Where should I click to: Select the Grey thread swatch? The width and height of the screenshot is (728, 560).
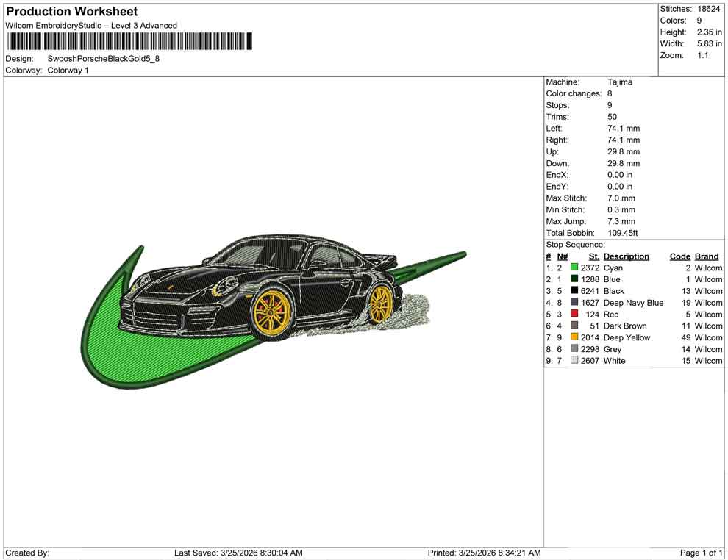[574, 349]
